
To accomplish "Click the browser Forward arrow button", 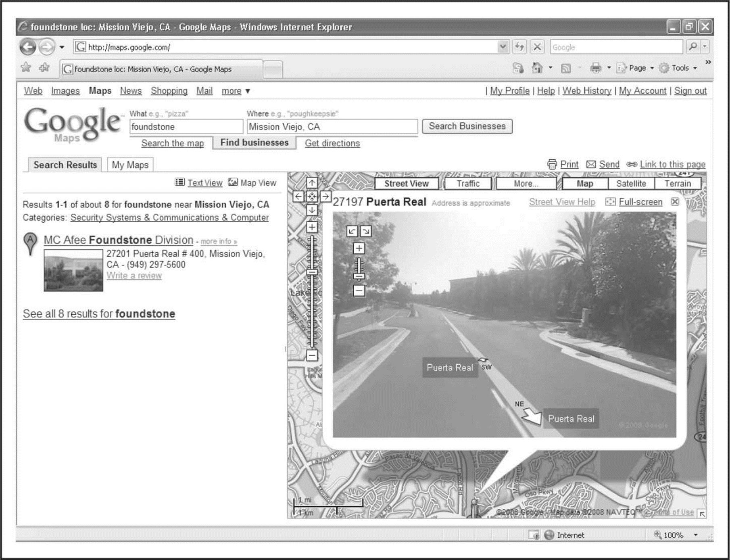I will [47, 47].
